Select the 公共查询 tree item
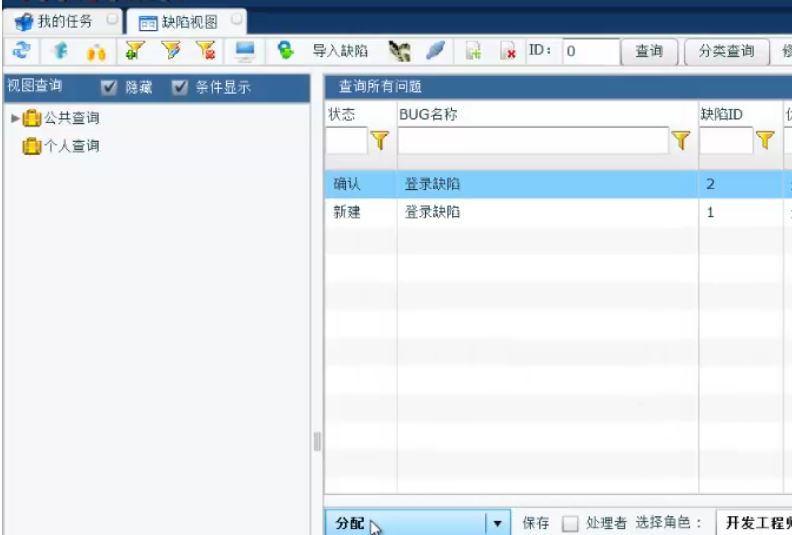Image resolution: width=792 pixels, height=535 pixels. [72, 118]
